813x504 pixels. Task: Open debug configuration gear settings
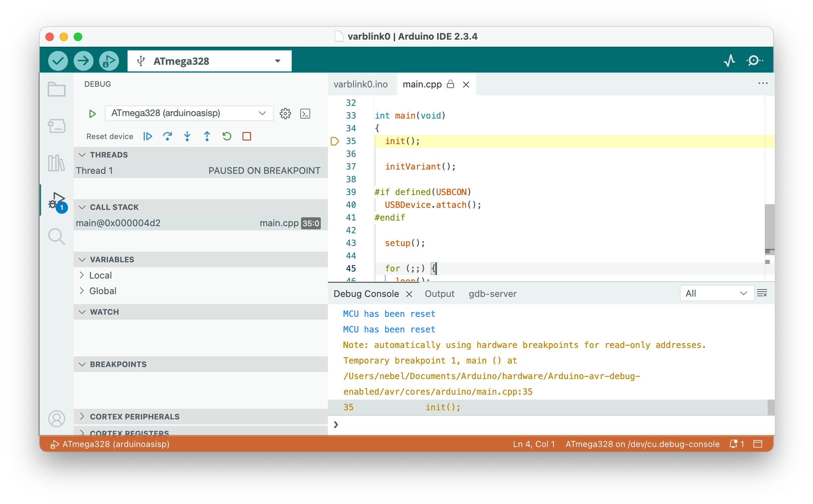tap(285, 114)
